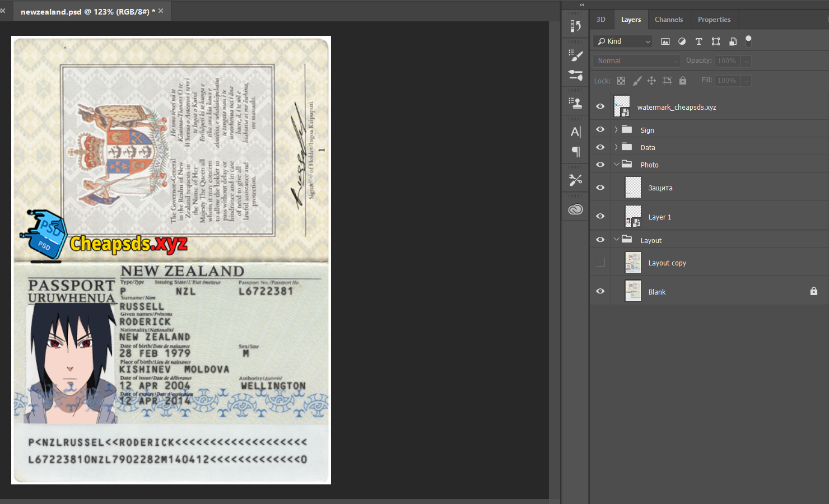Select the Data layer group
The width and height of the screenshot is (829, 504).
coord(648,147)
